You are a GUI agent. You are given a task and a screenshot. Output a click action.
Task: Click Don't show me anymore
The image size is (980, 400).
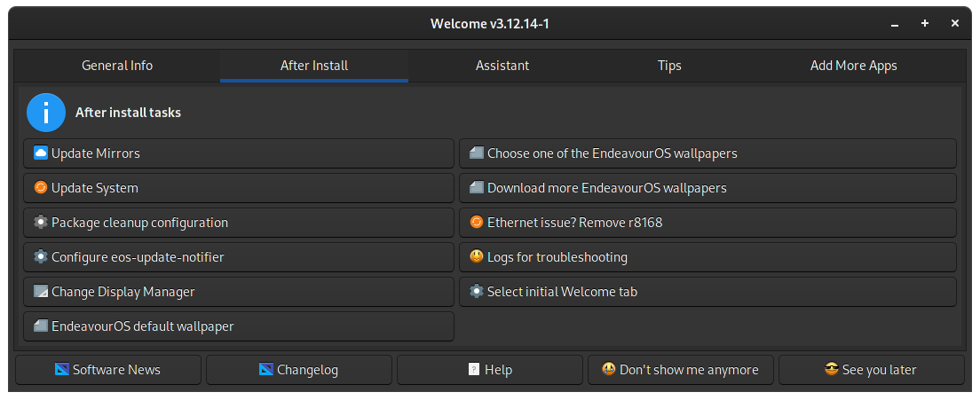pos(681,370)
